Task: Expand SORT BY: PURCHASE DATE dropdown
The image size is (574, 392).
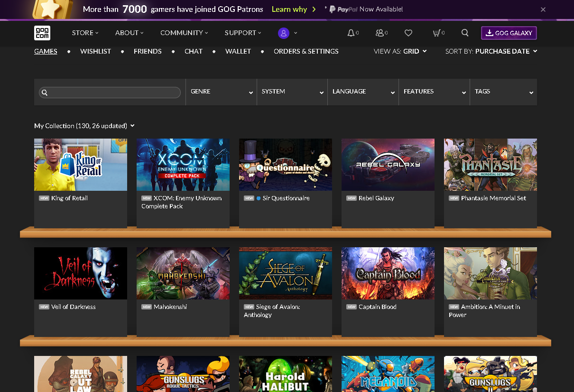Action: (x=491, y=51)
